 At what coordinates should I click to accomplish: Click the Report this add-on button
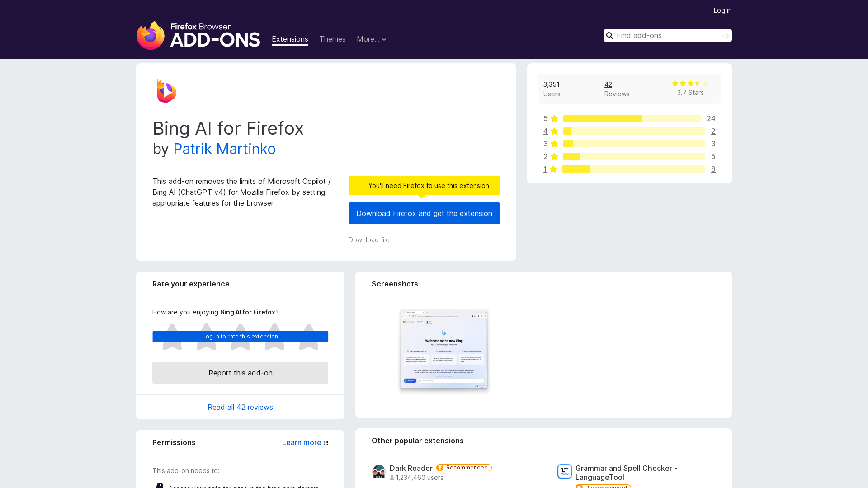(x=240, y=373)
